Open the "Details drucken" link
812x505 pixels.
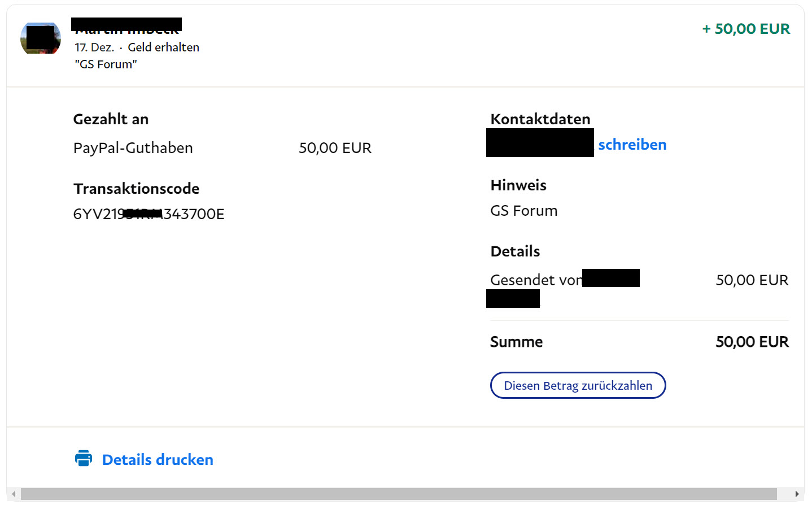[x=158, y=460]
